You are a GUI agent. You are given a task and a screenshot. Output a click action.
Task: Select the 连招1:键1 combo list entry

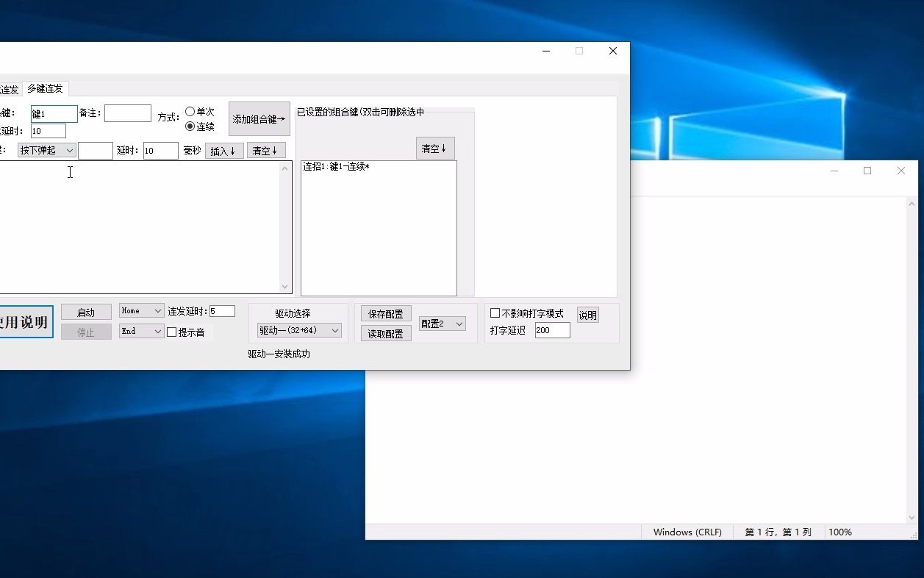[336, 165]
